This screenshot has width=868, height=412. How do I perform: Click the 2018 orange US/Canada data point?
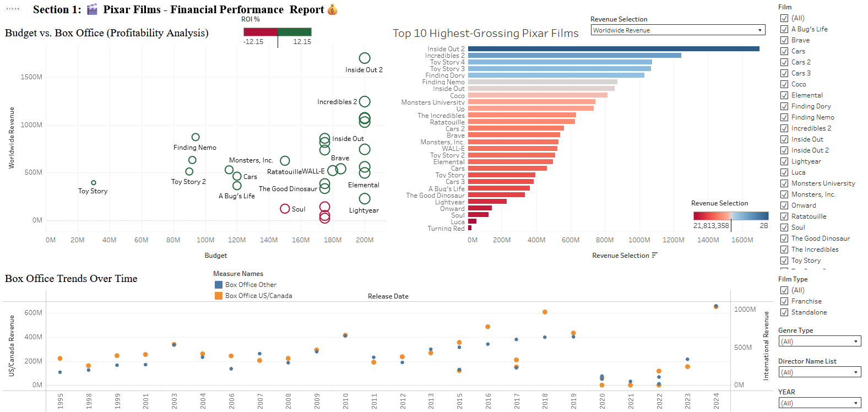pyautogui.click(x=545, y=312)
